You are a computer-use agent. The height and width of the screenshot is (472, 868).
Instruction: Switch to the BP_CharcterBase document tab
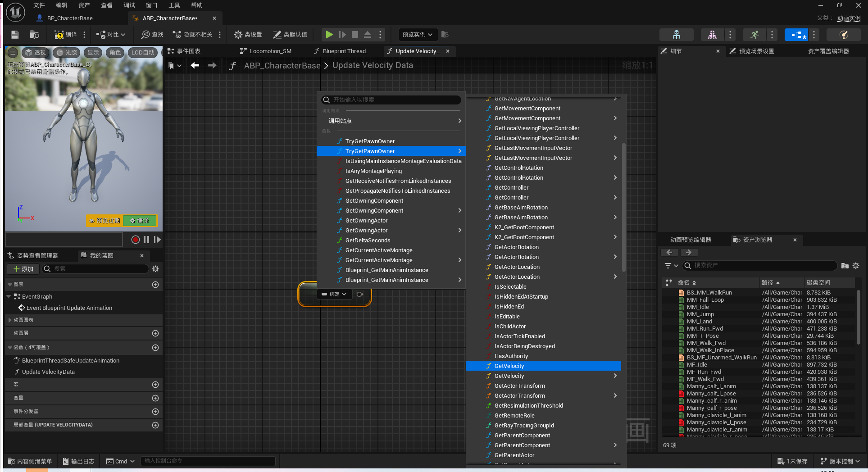point(70,18)
